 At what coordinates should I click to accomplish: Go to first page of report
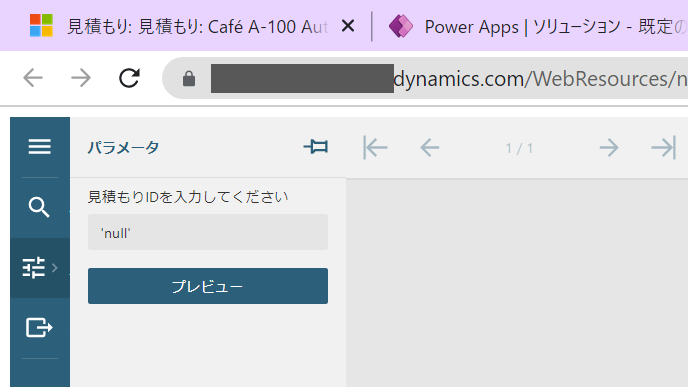375,147
